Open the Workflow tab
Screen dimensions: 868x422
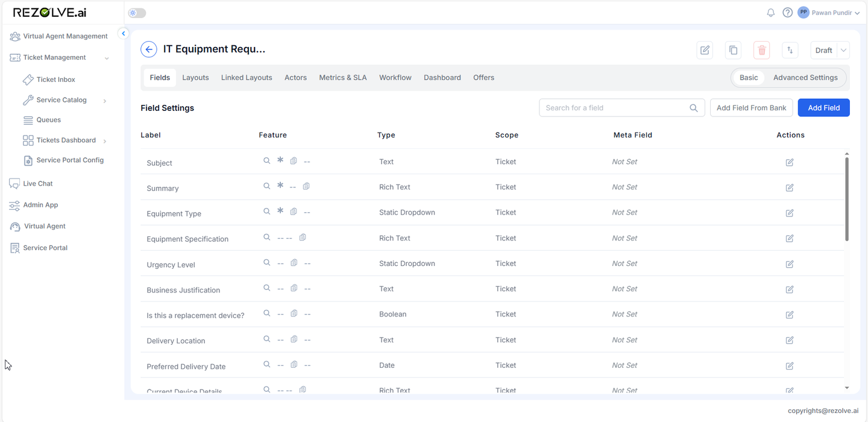[x=395, y=77]
